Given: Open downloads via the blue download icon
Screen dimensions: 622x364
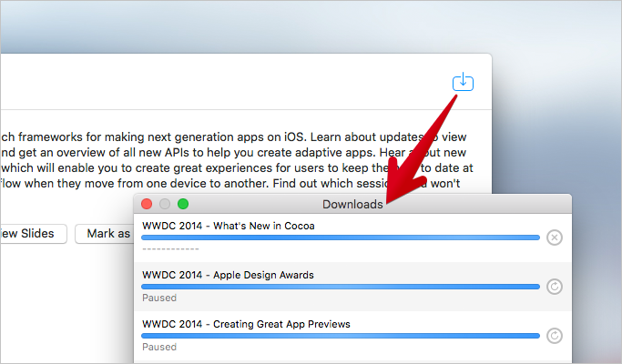Looking at the screenshot, I should [x=463, y=82].
